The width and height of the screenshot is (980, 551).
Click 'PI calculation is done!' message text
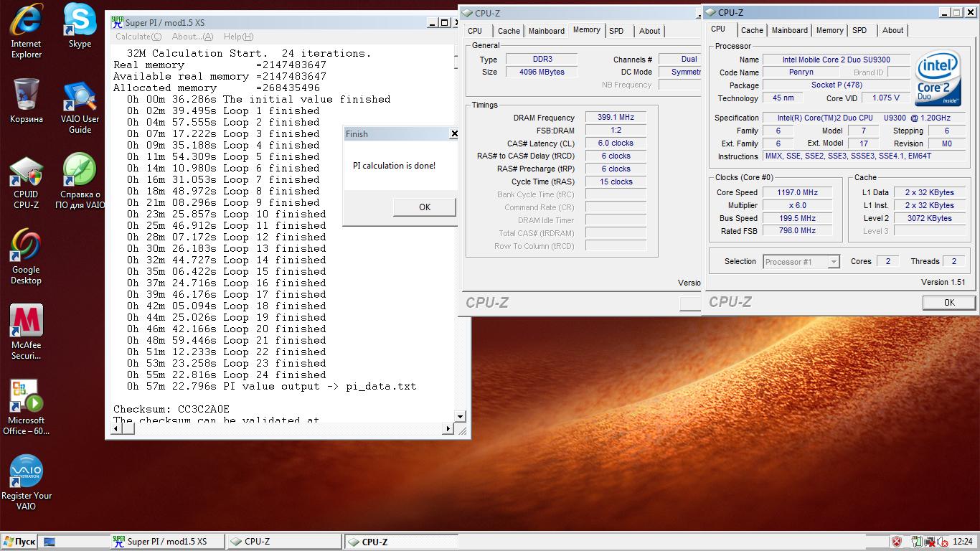(394, 166)
